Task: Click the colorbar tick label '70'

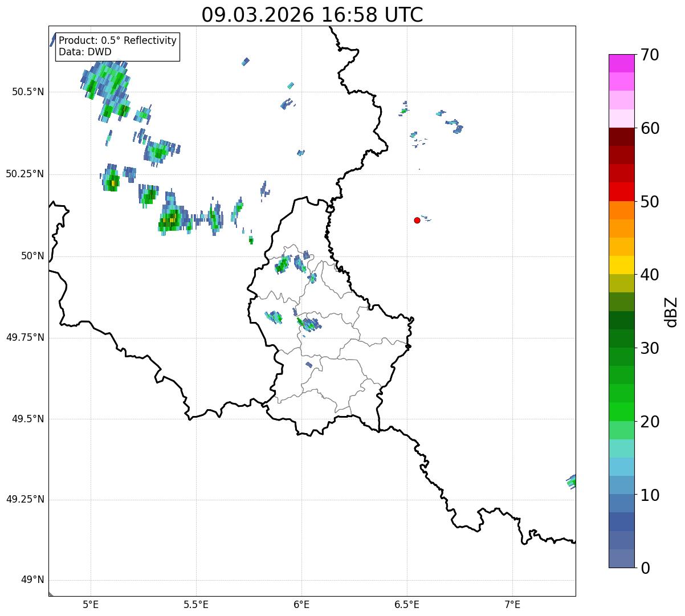Action: tap(650, 55)
